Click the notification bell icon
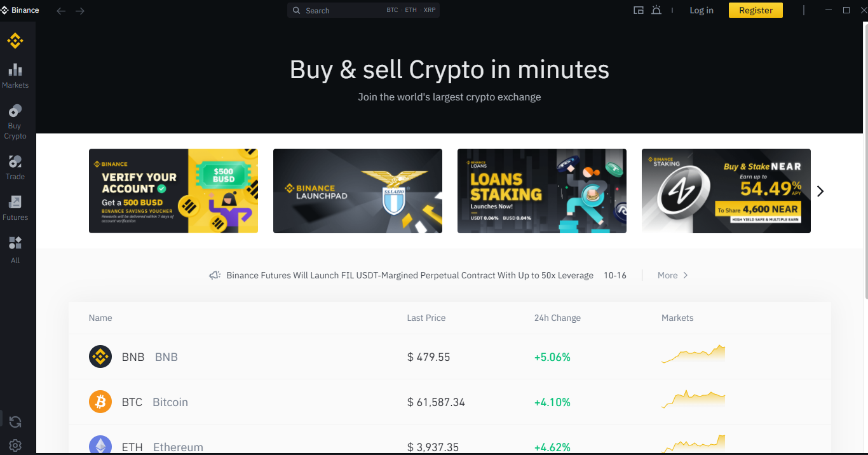868x455 pixels. coord(656,10)
